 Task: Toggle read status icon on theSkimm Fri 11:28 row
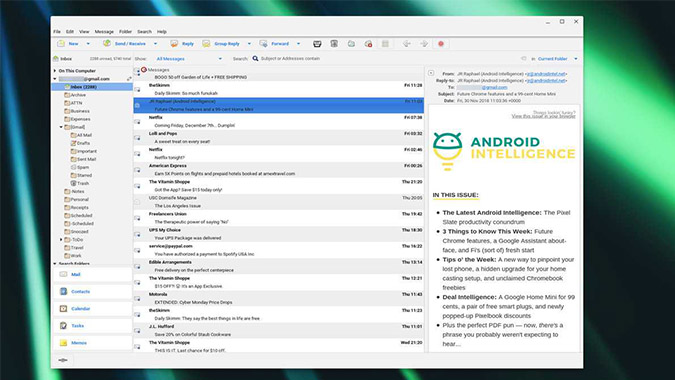click(137, 90)
